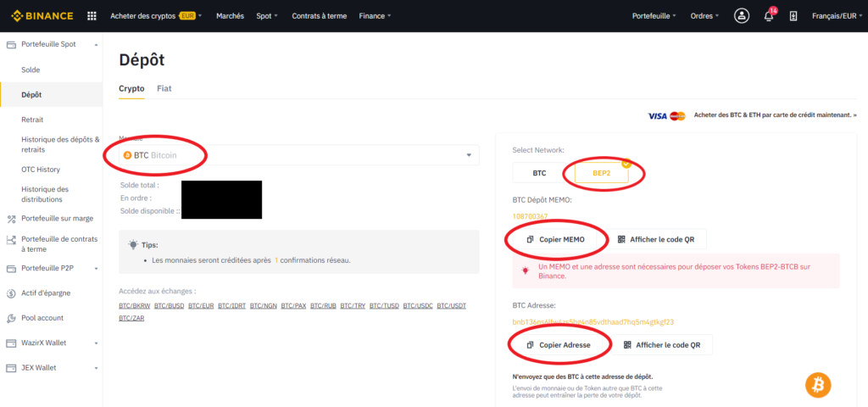Expand the Spot header dropdown
This screenshot has height=407, width=868.
[267, 16]
